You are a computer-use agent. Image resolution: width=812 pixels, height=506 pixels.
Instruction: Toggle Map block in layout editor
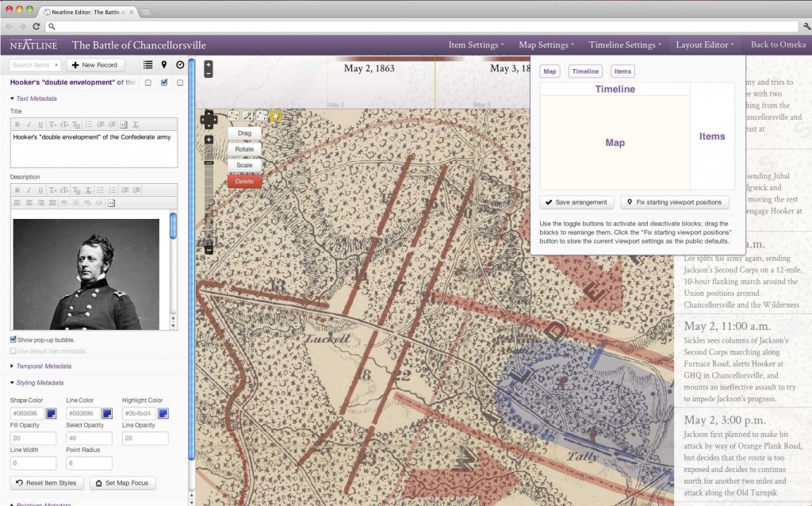tap(550, 71)
